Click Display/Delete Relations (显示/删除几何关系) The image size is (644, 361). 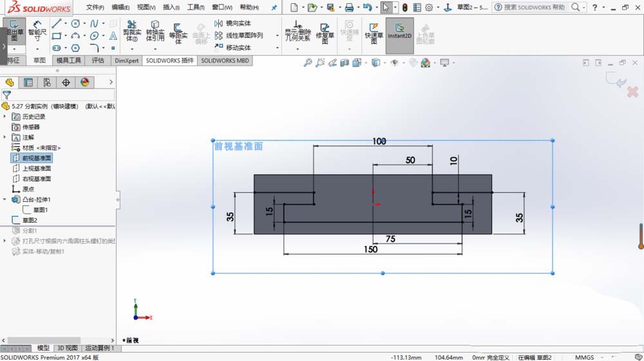(x=298, y=31)
